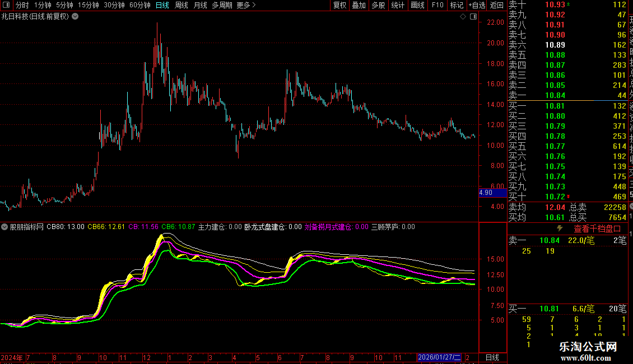Click the 2026/01/27 date marker on timeline
The image size is (633, 364).
(440, 357)
